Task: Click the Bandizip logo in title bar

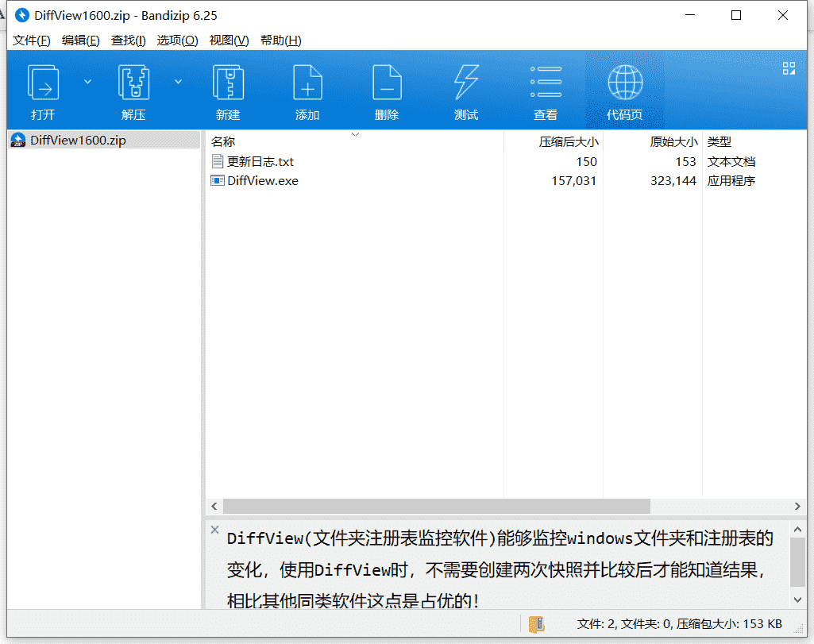Action: click(21, 16)
